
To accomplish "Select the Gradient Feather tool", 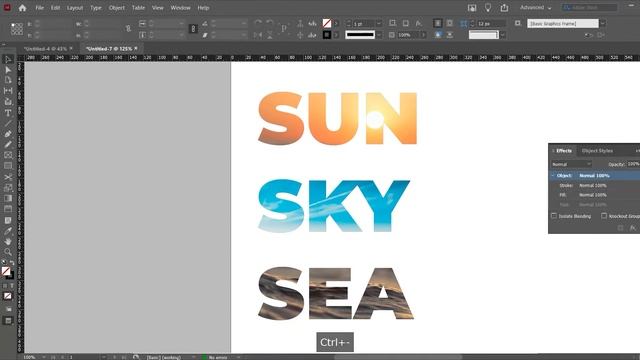I will pos(8,209).
